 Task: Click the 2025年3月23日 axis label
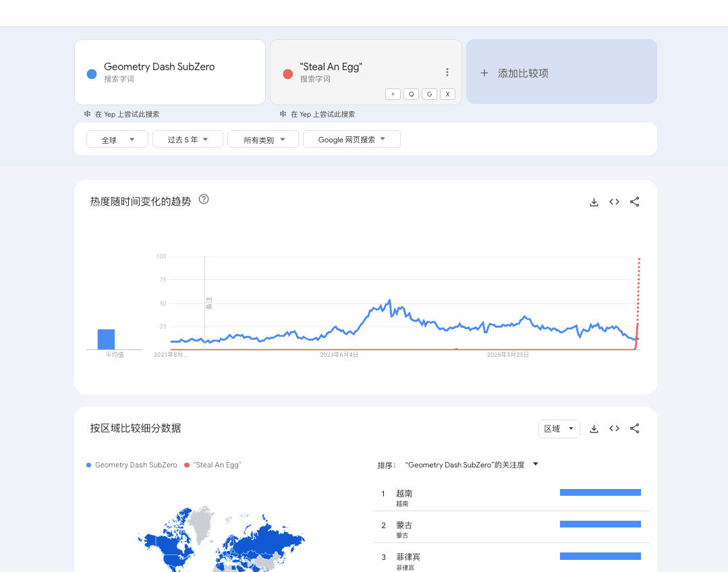(x=508, y=355)
